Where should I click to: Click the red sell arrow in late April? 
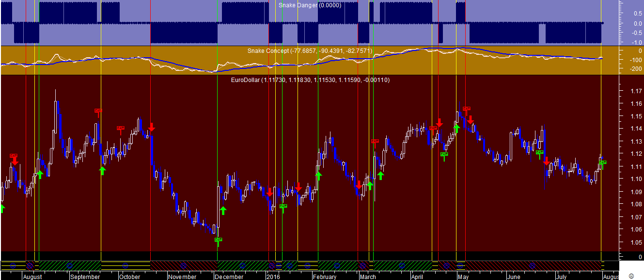[x=440, y=122]
